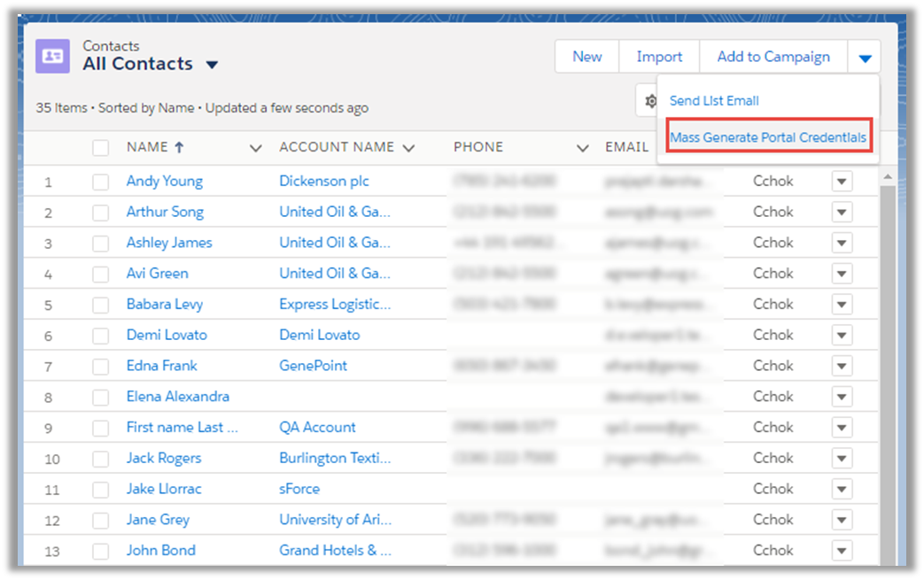
Task: Choose Mass Generate Portal Credentials
Action: pos(768,137)
